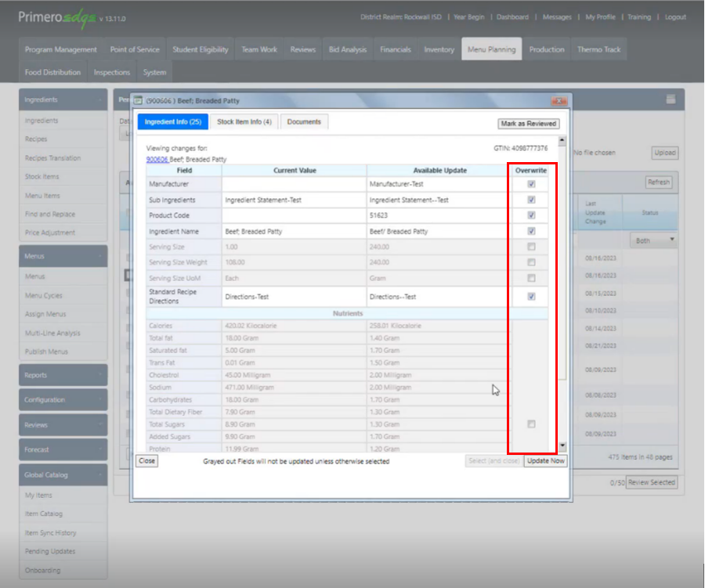Select Pending Updates in the sidebar

click(49, 551)
